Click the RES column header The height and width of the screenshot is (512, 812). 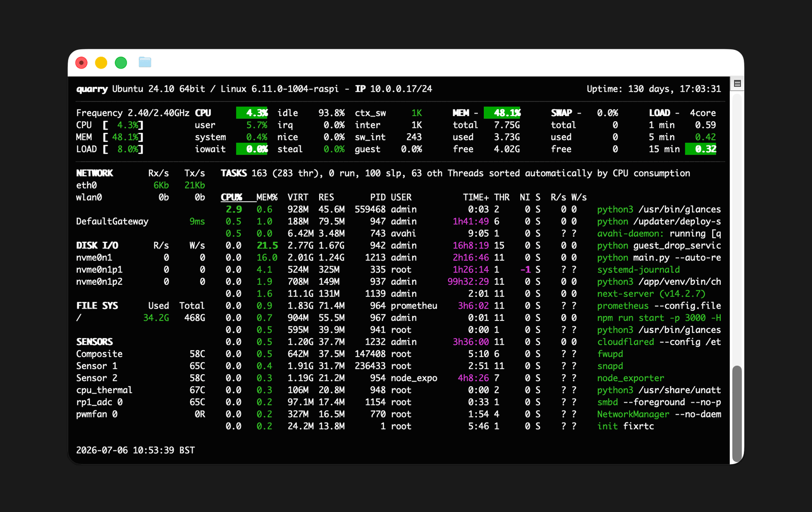[x=326, y=197]
